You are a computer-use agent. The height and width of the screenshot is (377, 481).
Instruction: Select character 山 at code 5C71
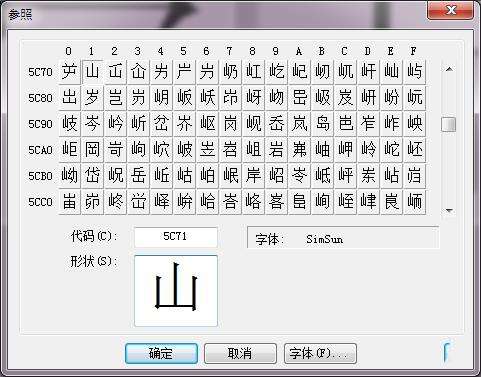click(92, 72)
